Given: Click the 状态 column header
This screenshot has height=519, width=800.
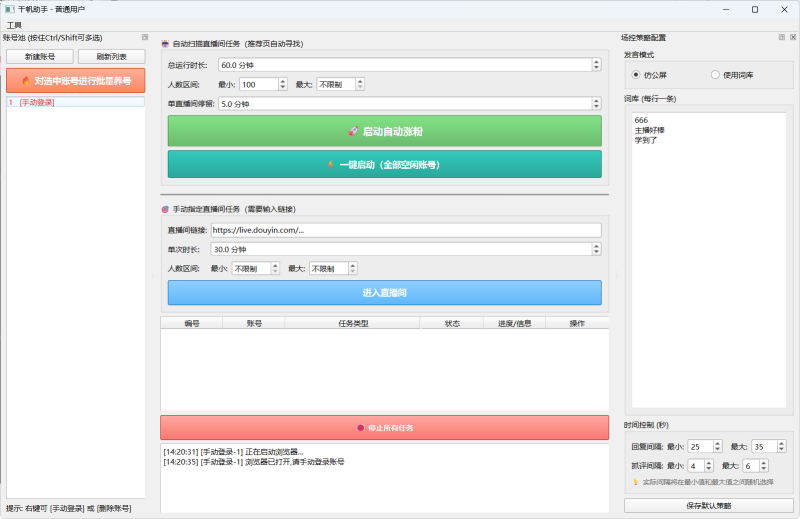Looking at the screenshot, I should [x=452, y=323].
